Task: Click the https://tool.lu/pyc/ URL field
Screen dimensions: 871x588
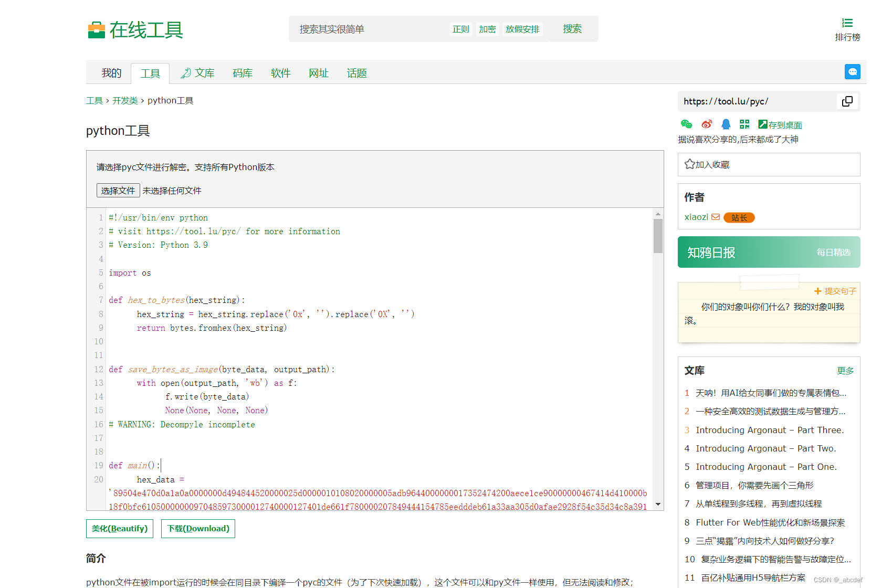Action: pos(758,101)
